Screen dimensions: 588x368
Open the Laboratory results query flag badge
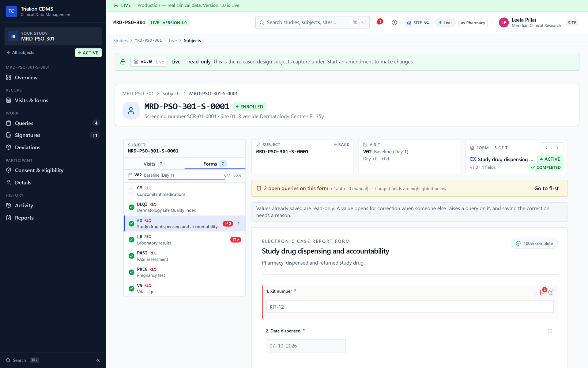[x=236, y=240]
